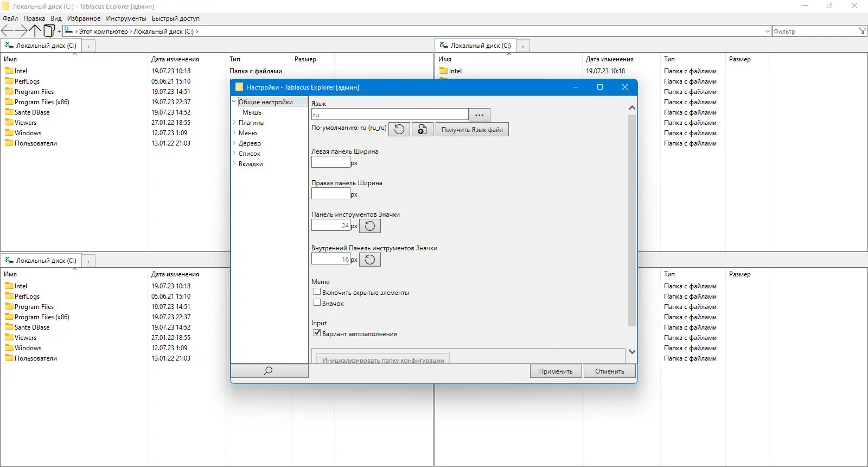This screenshot has width=868, height=467.
Task: Click the 'Язык' text field containing 'ru'
Action: (390, 115)
